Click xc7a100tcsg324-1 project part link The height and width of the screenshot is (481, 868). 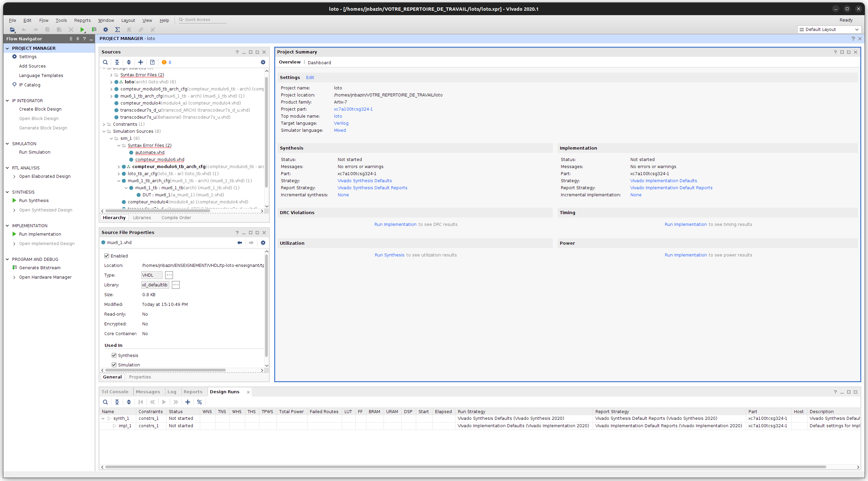coord(353,109)
